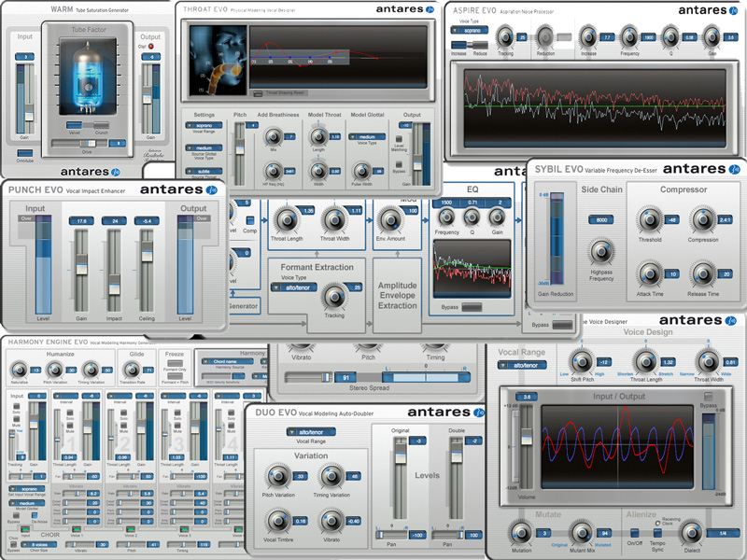The height and width of the screenshot is (560, 747).
Task: Toggle the EQ Bypass button
Action: point(472,307)
